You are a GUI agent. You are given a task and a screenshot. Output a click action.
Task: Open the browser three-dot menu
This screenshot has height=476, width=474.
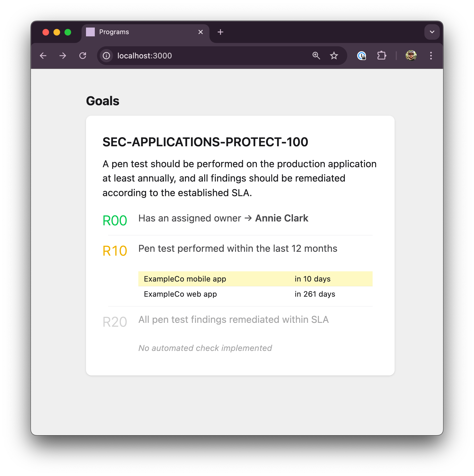pos(431,56)
